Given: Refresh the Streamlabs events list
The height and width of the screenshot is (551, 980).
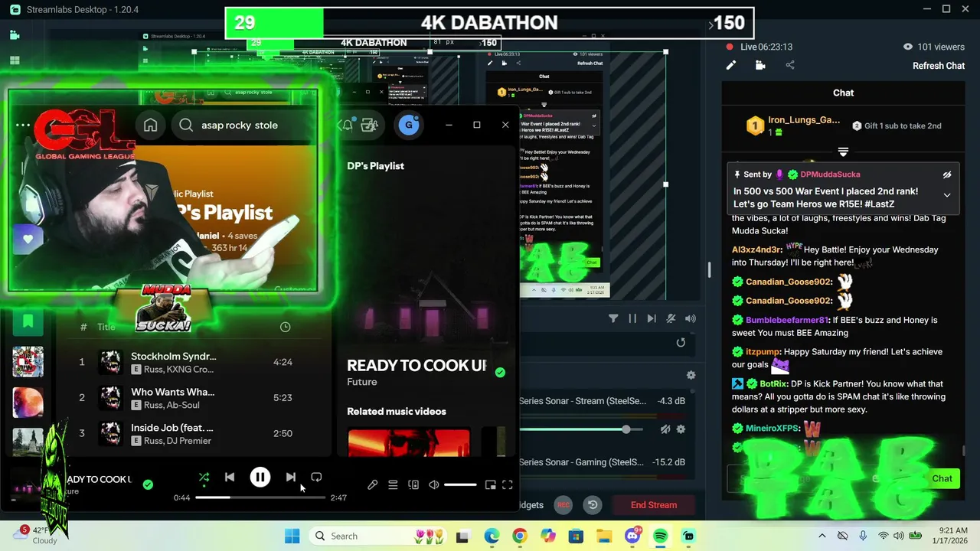Looking at the screenshot, I should [x=681, y=343].
